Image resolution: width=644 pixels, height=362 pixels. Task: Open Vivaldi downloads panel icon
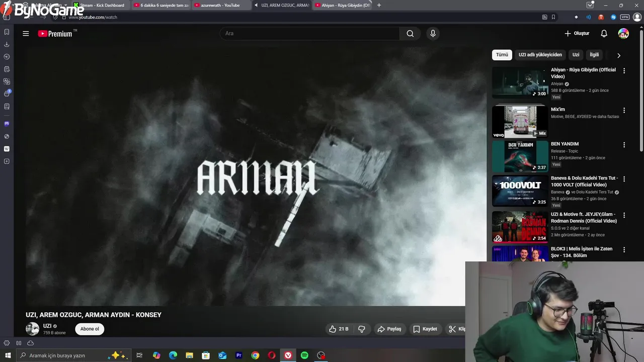click(7, 44)
